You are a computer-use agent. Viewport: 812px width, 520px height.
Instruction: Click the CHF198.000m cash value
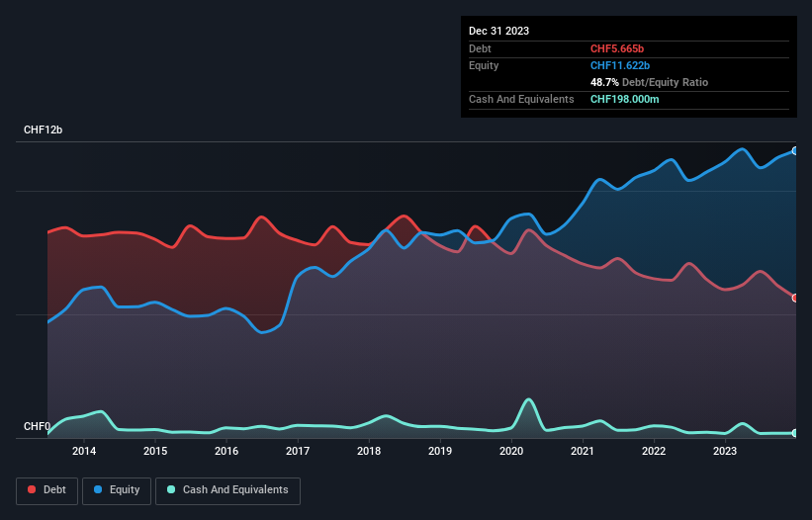click(624, 99)
